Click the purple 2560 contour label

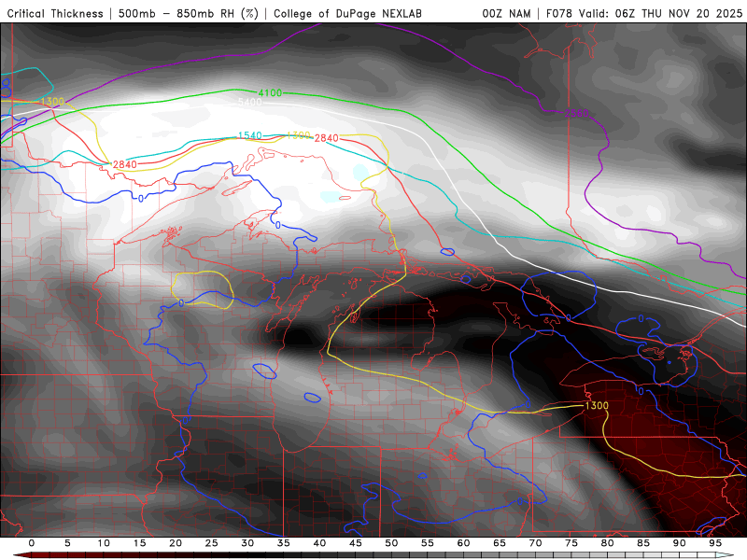point(576,113)
